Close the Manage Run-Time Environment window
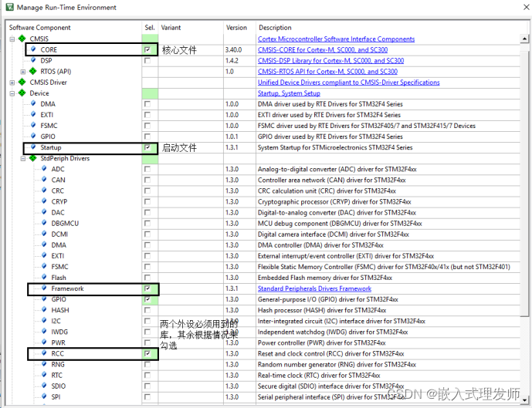Image resolution: width=532 pixels, height=408 pixels. tap(526, 7)
